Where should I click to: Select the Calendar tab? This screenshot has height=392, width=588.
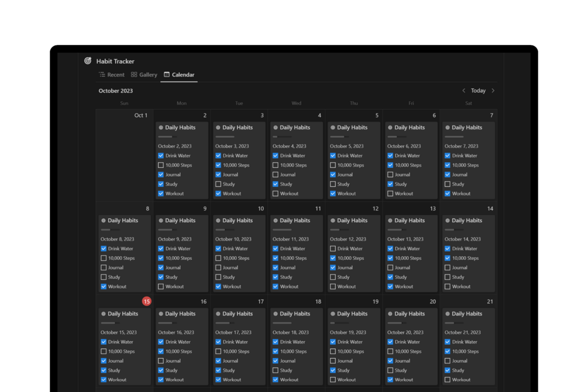point(179,75)
